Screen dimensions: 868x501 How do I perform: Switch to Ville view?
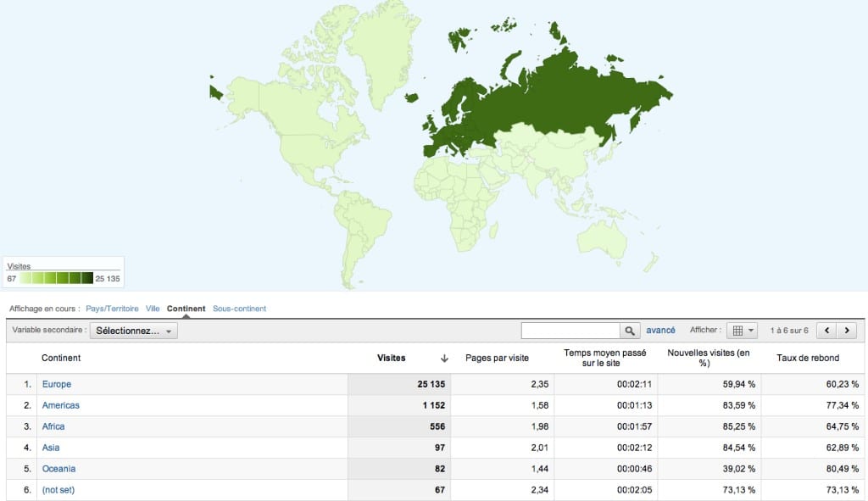click(153, 309)
